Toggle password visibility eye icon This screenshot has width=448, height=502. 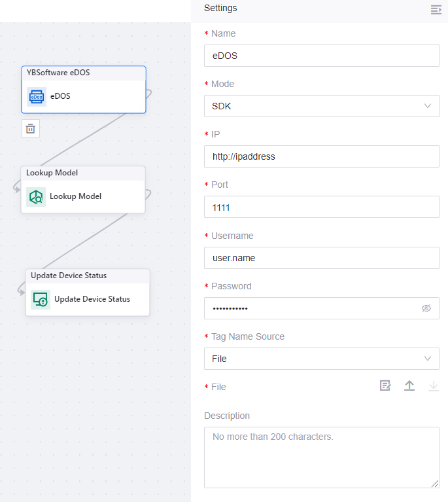[426, 308]
